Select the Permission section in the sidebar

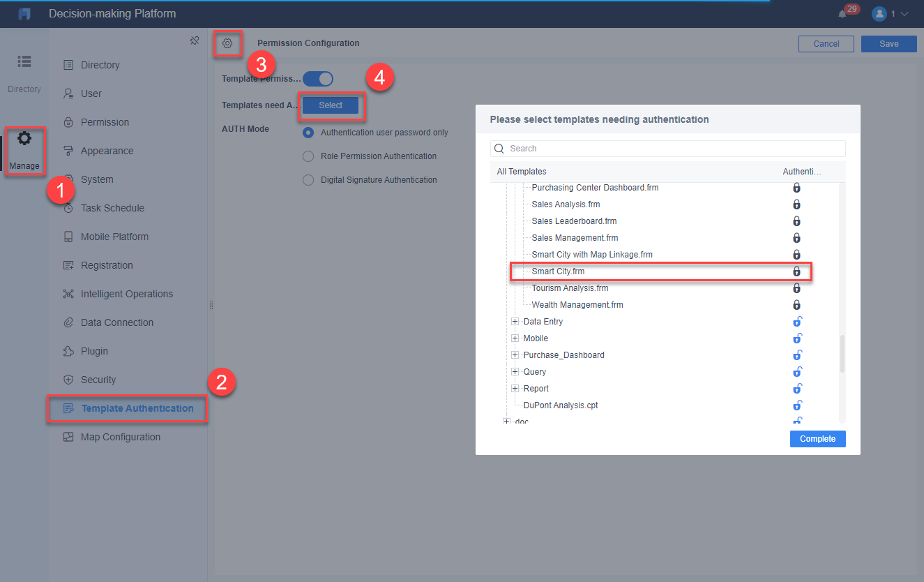coord(105,121)
